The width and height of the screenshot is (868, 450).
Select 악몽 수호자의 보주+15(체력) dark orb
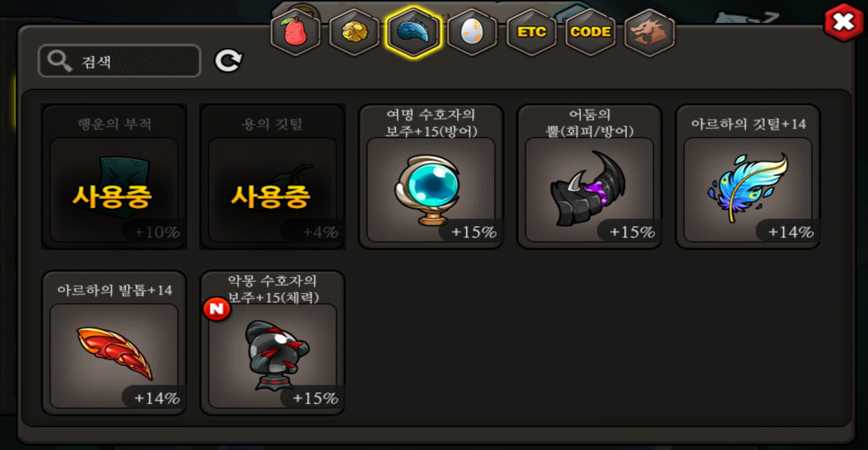click(x=272, y=343)
